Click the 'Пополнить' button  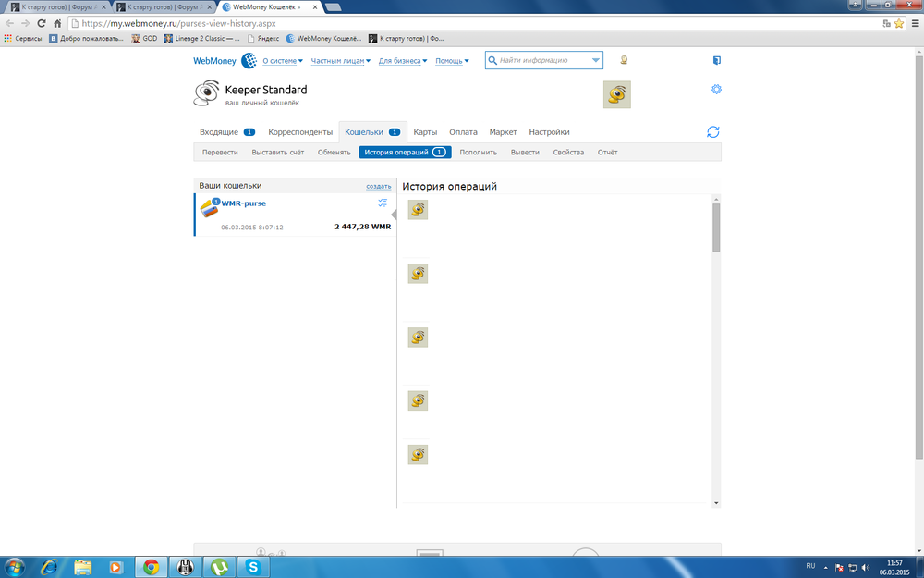pos(478,153)
